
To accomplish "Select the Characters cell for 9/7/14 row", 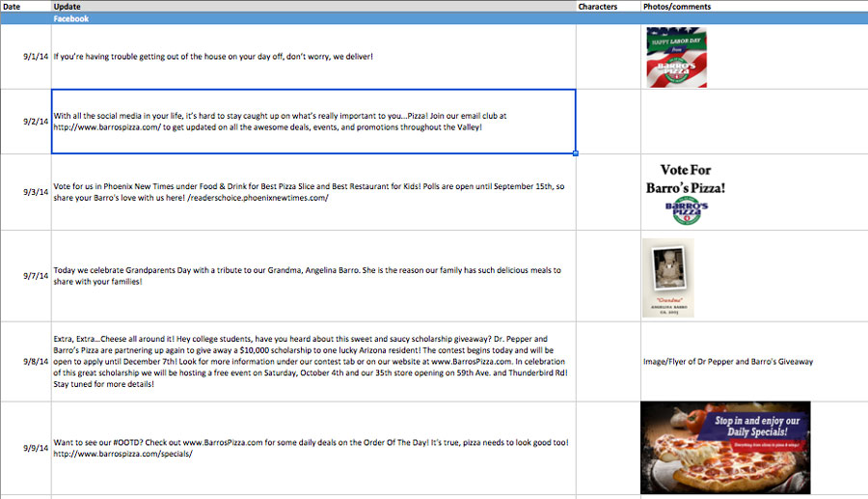I will point(609,276).
